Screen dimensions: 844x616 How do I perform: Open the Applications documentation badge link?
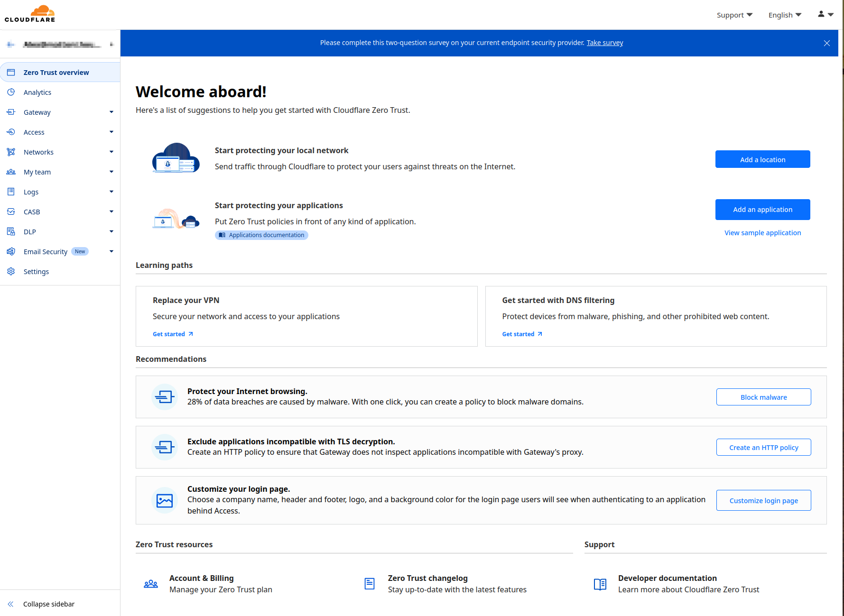[261, 235]
